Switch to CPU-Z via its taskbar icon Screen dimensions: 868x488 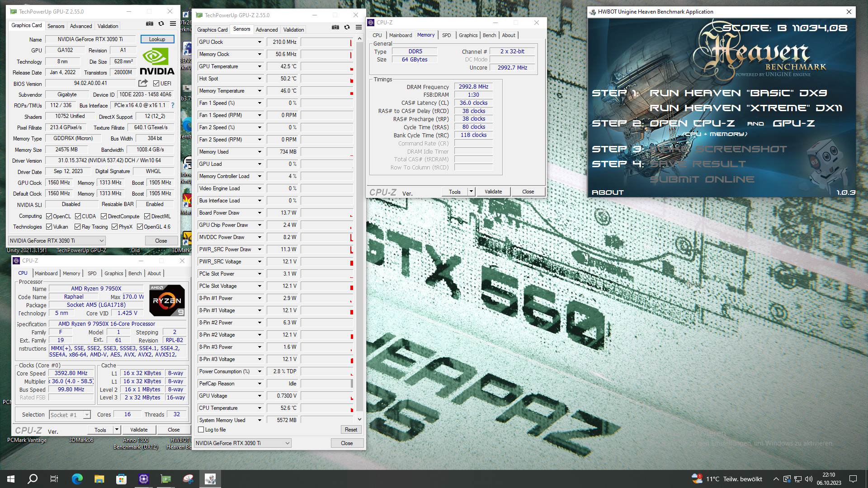[x=144, y=479]
